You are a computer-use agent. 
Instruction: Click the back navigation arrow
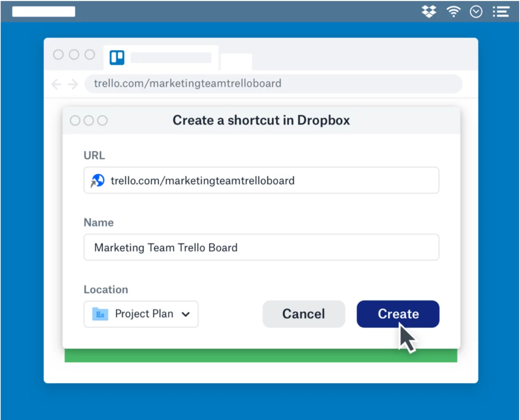(56, 84)
